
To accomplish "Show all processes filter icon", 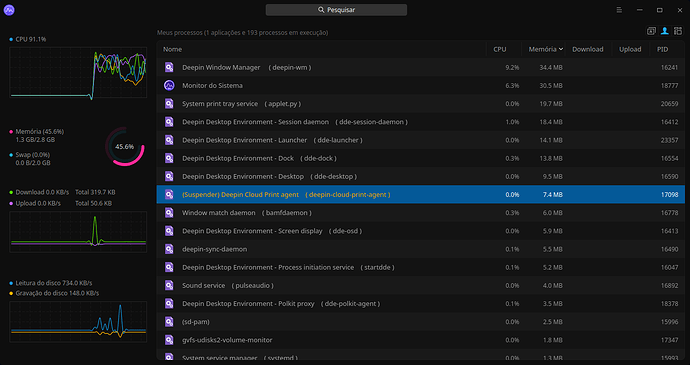I will click(x=678, y=31).
